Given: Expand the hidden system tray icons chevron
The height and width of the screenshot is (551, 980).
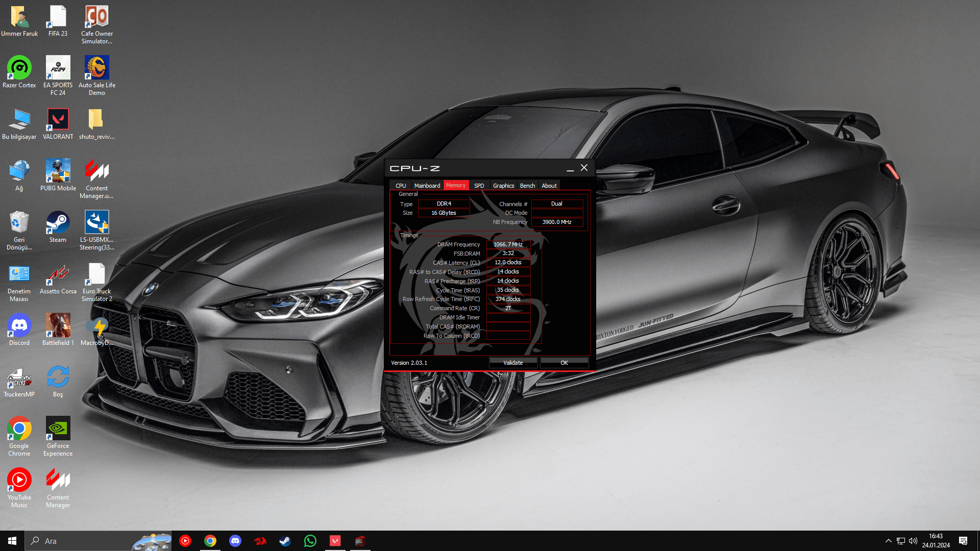Looking at the screenshot, I should tap(888, 541).
